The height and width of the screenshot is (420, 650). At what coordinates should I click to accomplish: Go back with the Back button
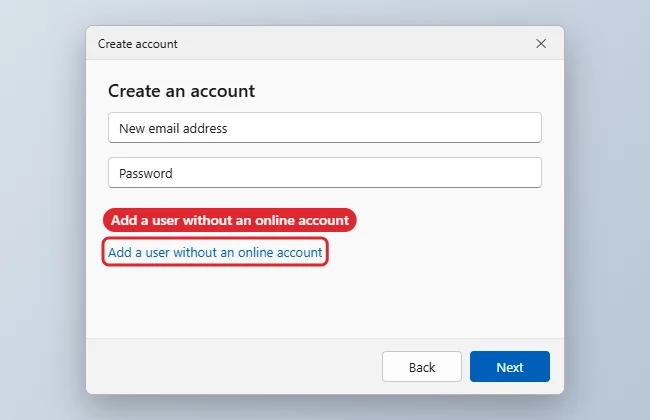pos(422,367)
